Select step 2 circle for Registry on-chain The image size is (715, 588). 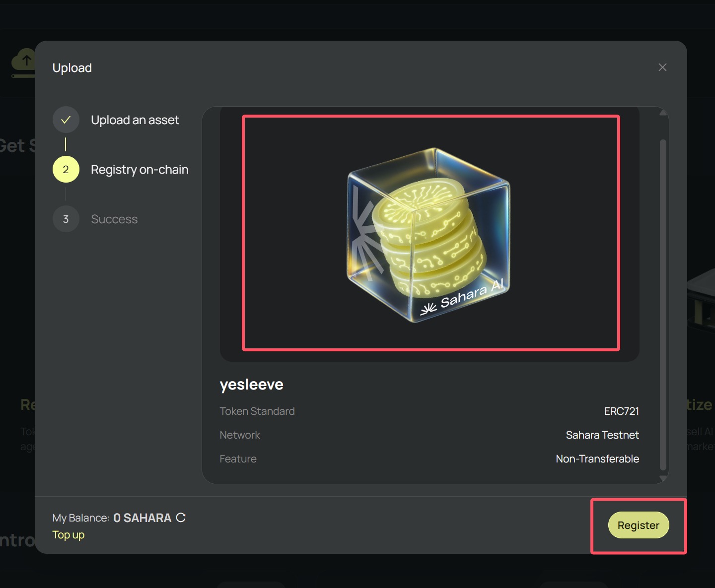click(x=66, y=169)
